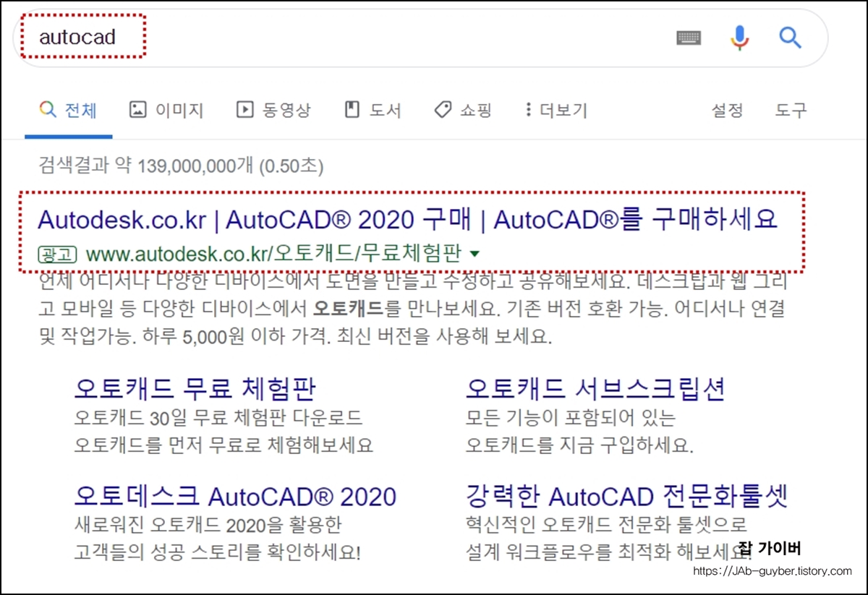Click the 오토캐드를 지금 구입하세요 text
868x595 pixels.
[x=579, y=445]
